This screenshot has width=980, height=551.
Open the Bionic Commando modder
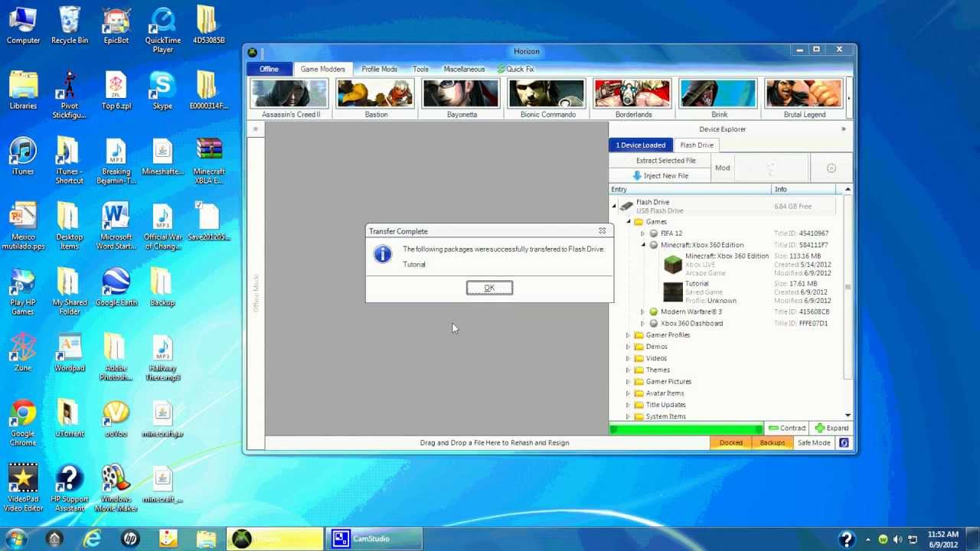click(x=547, y=99)
